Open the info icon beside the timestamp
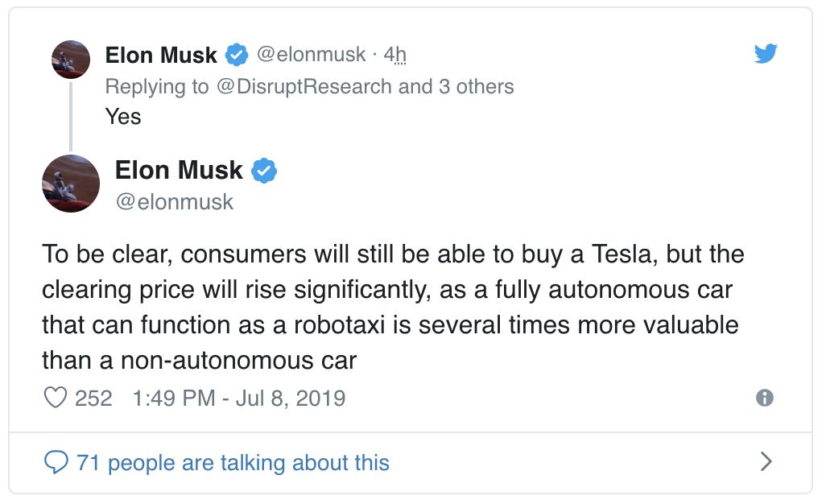The height and width of the screenshot is (504, 826). (x=764, y=398)
